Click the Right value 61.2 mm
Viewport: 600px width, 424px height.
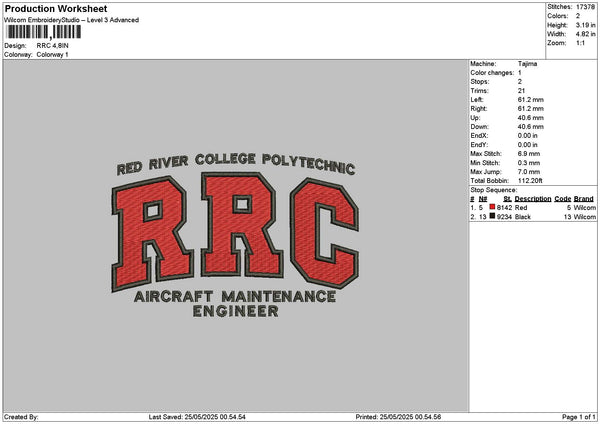point(530,109)
